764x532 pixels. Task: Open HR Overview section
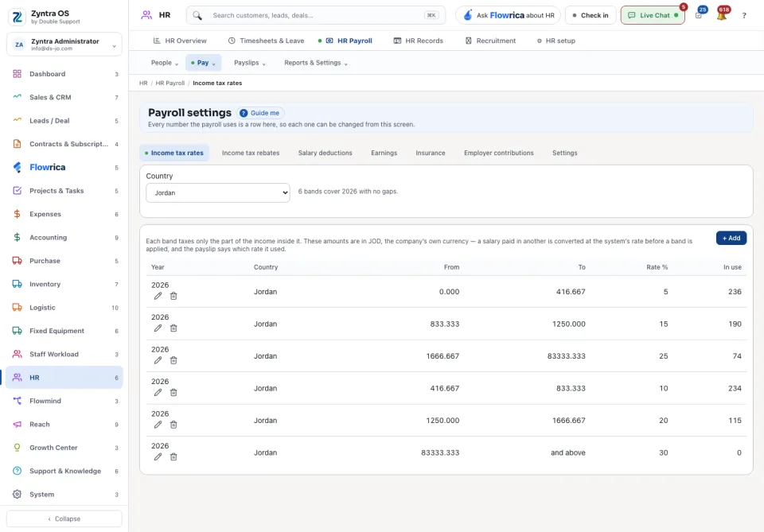(180, 41)
